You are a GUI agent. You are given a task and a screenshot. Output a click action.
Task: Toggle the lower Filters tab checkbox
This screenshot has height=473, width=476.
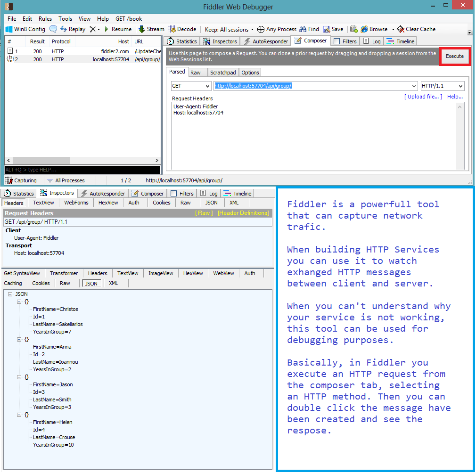tap(173, 194)
